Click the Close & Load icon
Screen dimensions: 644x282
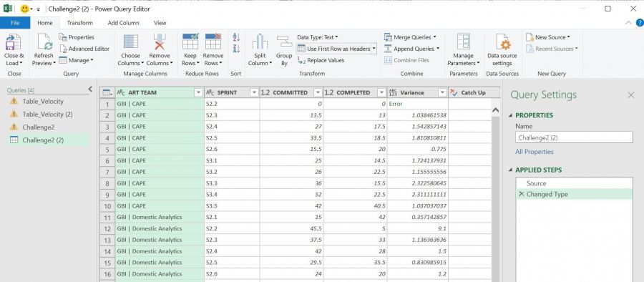tap(14, 42)
